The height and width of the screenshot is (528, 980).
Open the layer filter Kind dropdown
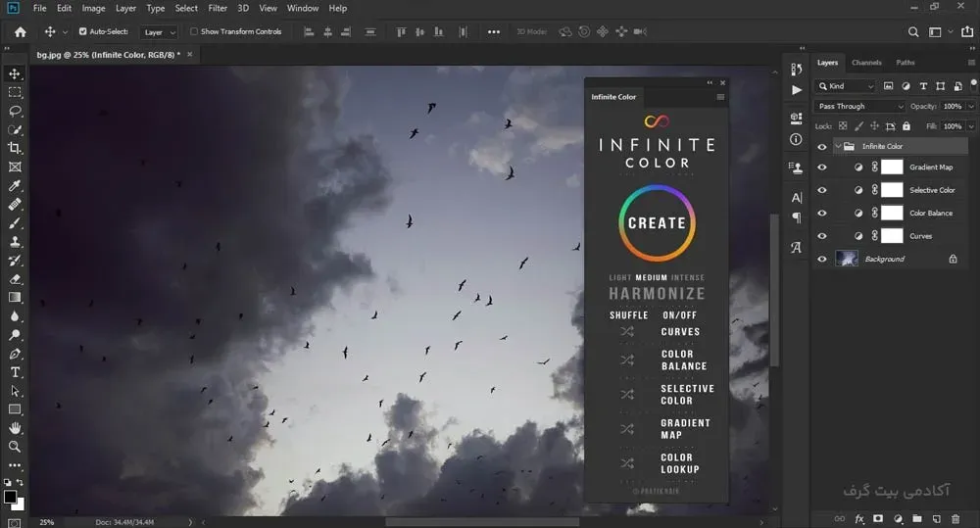click(845, 86)
